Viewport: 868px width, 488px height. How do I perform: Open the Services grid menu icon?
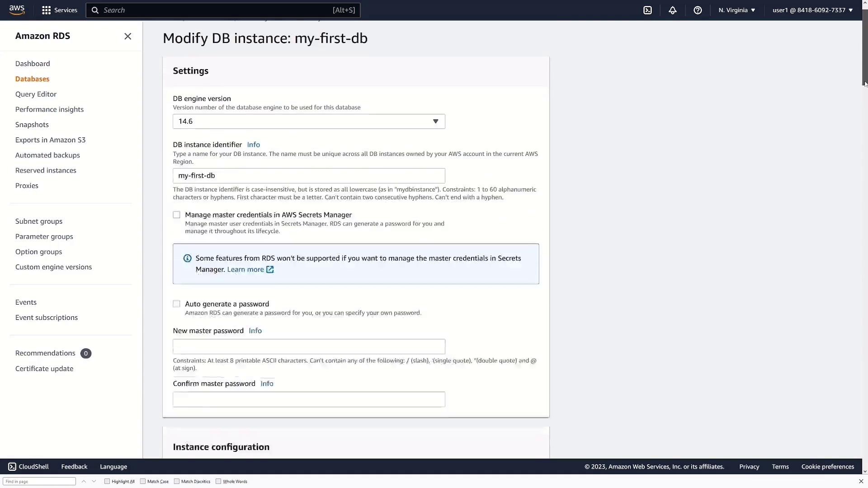46,10
